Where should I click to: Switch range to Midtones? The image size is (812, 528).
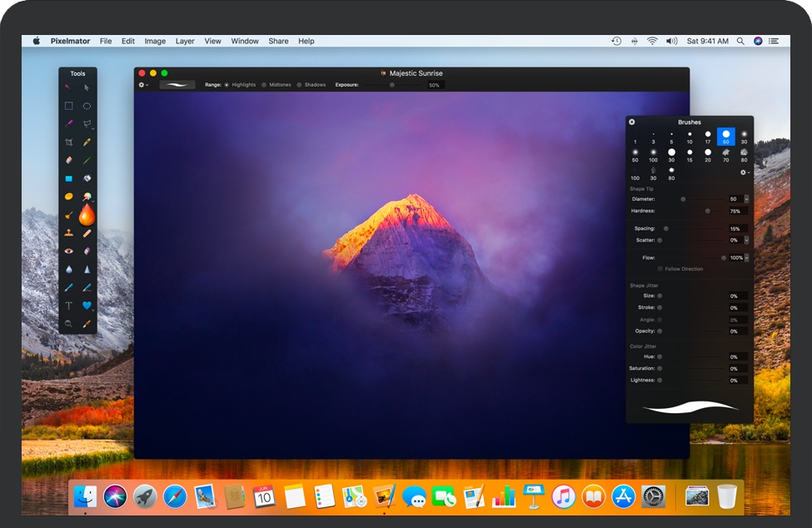coord(264,85)
